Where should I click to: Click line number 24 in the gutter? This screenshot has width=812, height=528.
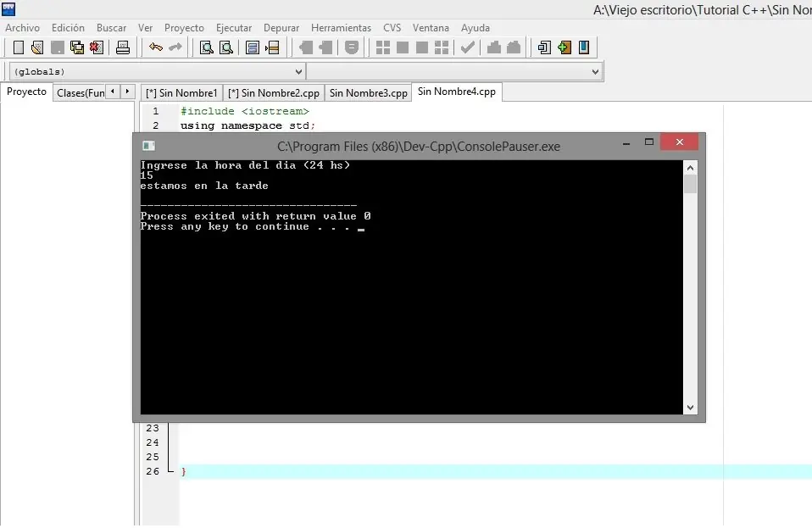click(x=153, y=442)
